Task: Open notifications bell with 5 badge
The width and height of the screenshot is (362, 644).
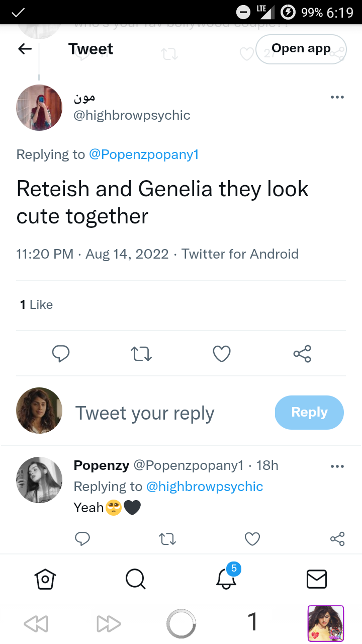Action: point(227,576)
